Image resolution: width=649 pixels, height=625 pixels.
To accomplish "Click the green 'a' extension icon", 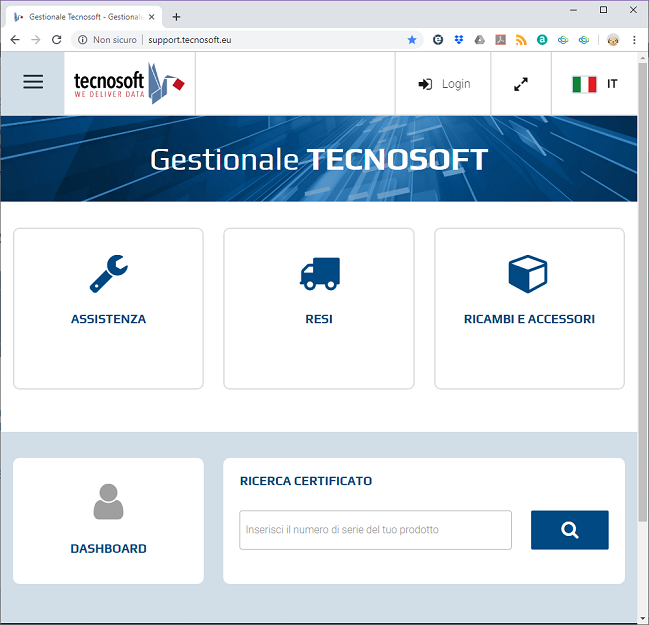I will [542, 40].
